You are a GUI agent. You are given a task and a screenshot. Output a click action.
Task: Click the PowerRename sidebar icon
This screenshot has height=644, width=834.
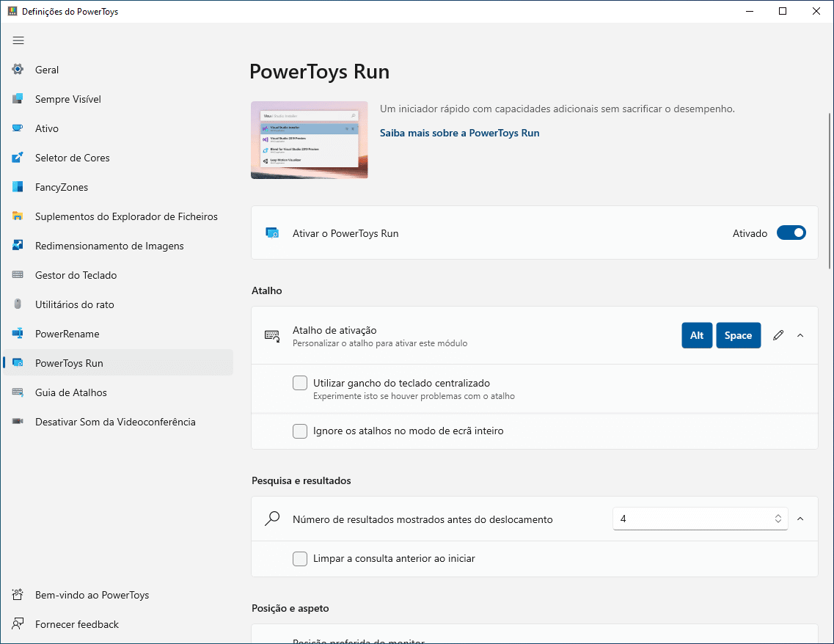click(18, 334)
